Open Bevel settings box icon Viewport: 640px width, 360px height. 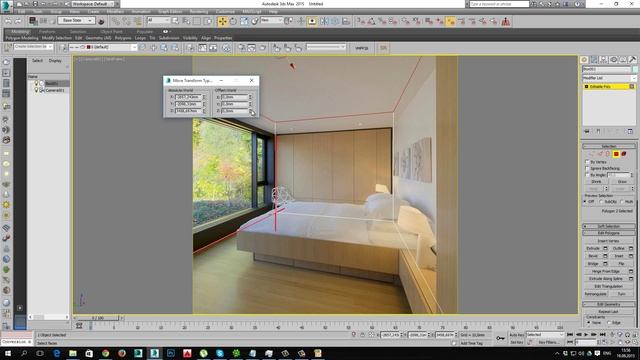605,256
